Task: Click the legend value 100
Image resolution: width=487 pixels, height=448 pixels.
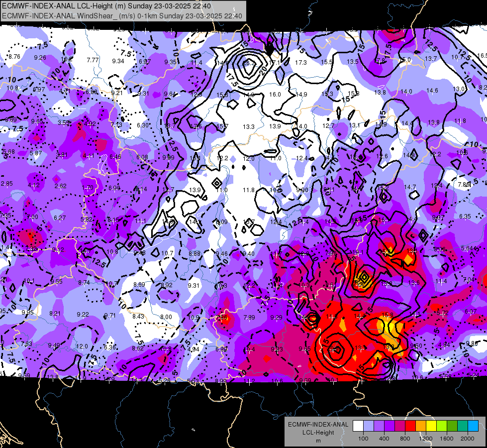Action: point(363,439)
